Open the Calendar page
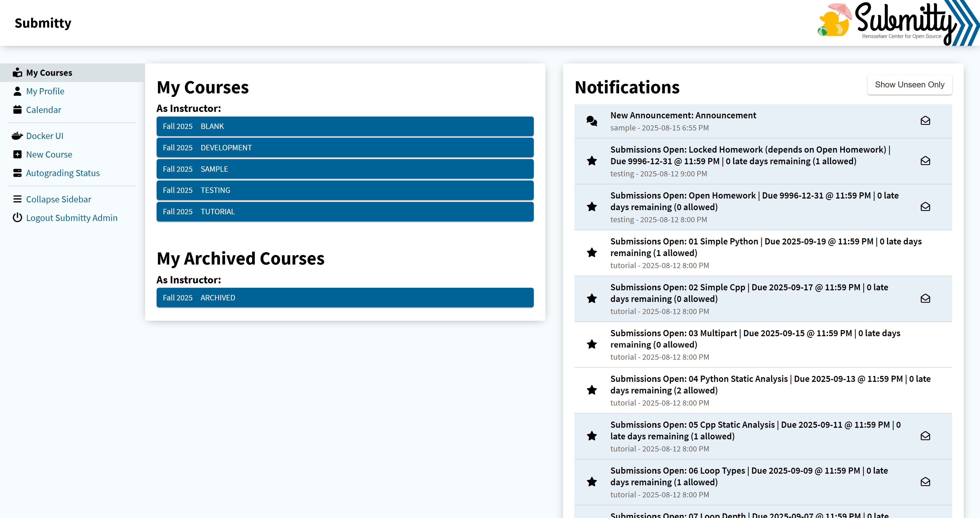Screen dimensions: 980x518 click(x=43, y=110)
